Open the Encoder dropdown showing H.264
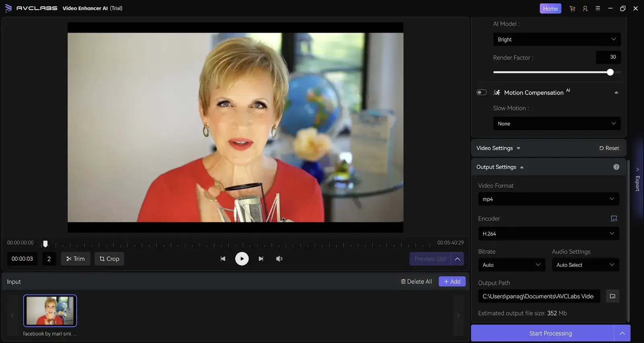The height and width of the screenshot is (343, 644). tap(548, 234)
